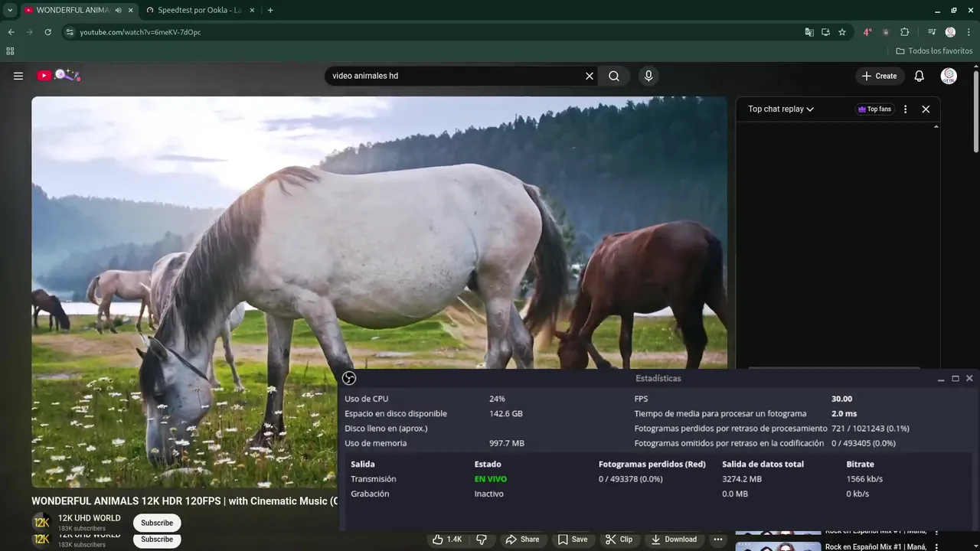Select disk space value 142.6 GB
The image size is (980, 551).
point(506,413)
